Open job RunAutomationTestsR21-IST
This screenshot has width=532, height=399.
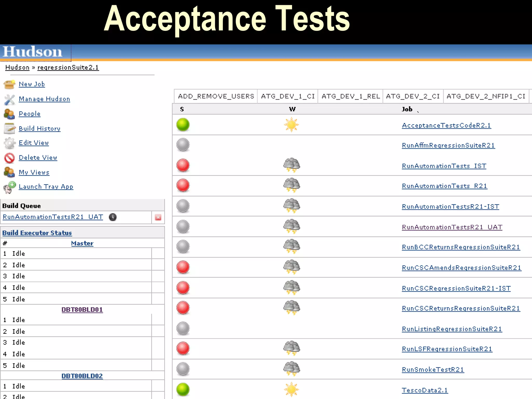450,207
